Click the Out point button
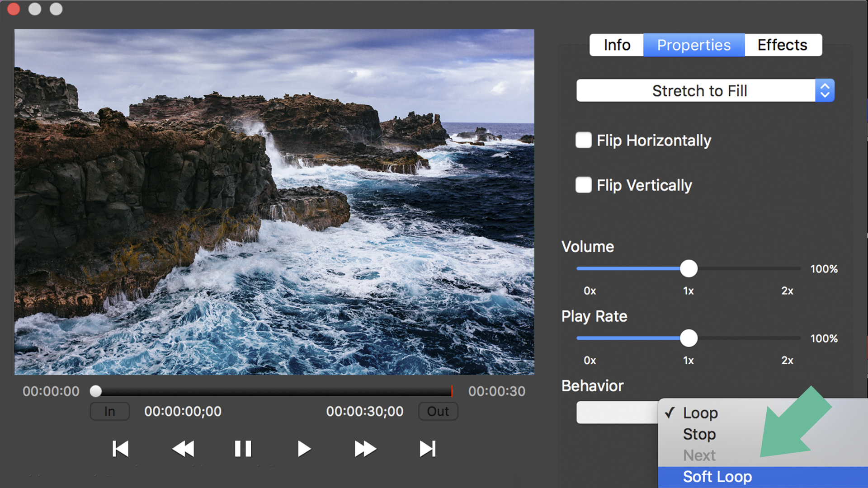Viewport: 868px width, 488px height. click(x=438, y=411)
